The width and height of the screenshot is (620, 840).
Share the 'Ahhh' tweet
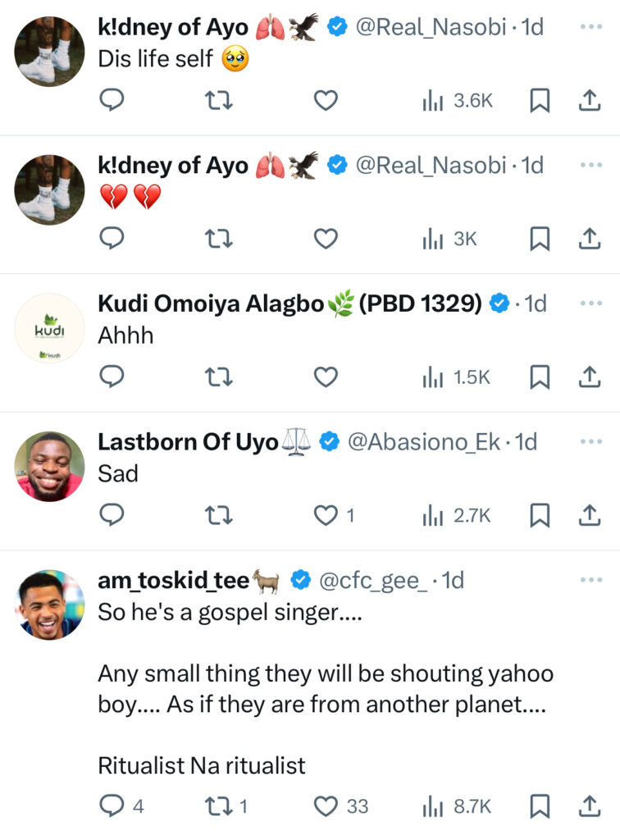click(x=588, y=377)
